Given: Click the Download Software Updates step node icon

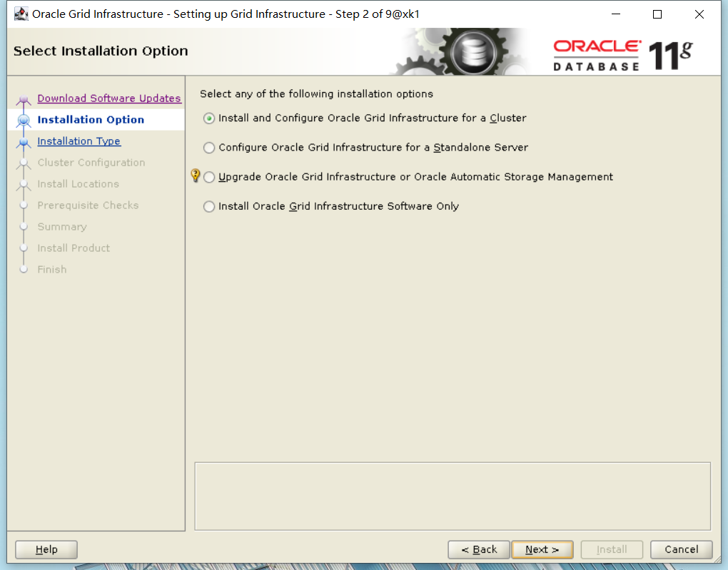Looking at the screenshot, I should pyautogui.click(x=24, y=99).
